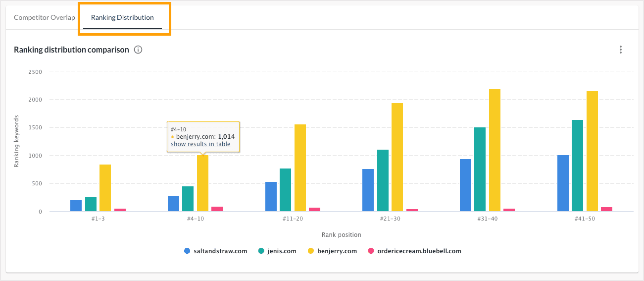Switch to the Competitor Overlap tab

[x=45, y=17]
